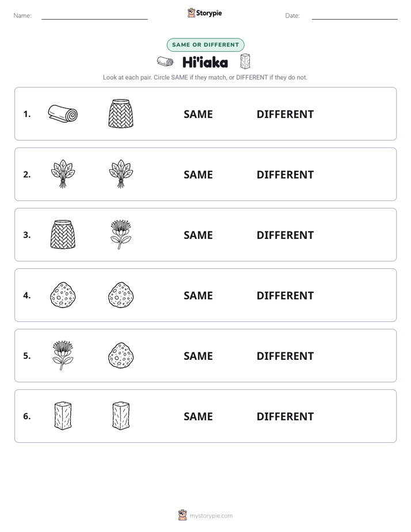Click the SAME OR DIFFERENT badge
This screenshot has width=411, height=532.
205,45
